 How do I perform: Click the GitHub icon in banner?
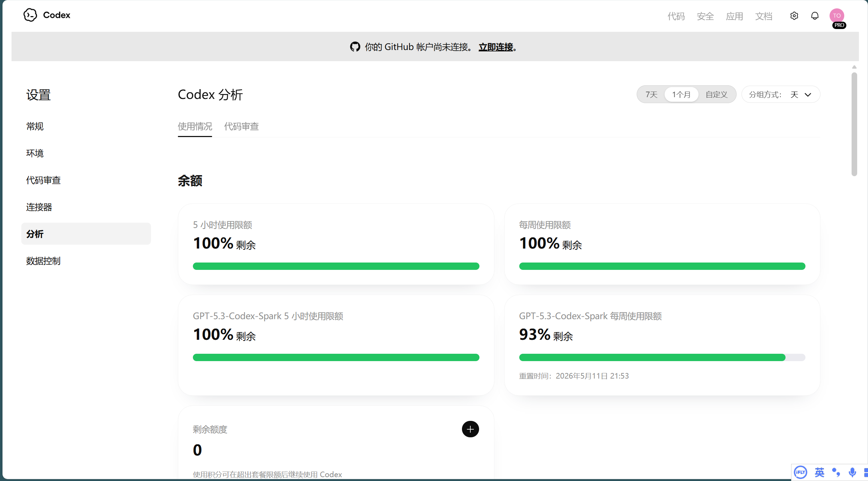click(x=355, y=47)
